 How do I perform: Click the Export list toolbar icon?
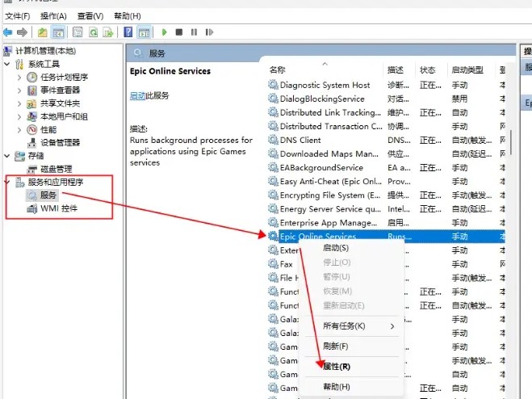108,32
